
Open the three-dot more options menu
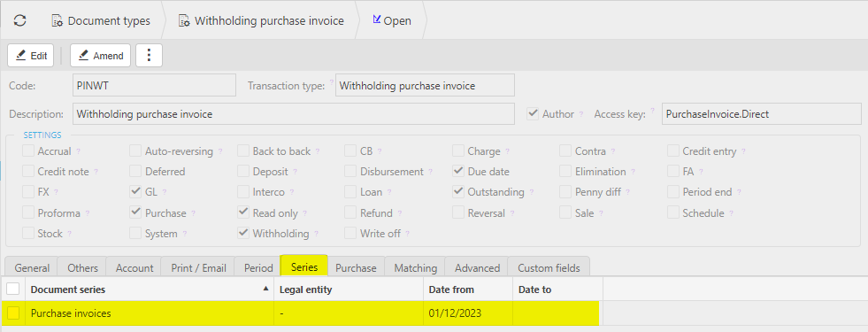coord(149,56)
